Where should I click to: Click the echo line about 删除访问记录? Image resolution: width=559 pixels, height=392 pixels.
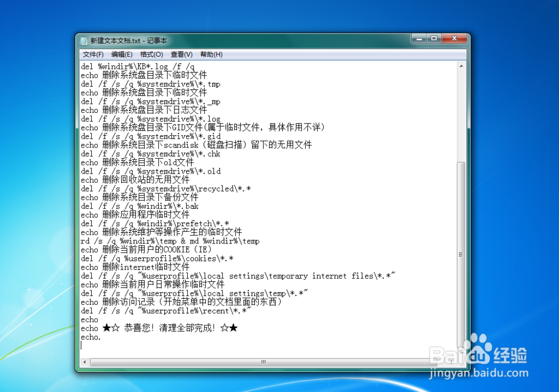tap(181, 302)
